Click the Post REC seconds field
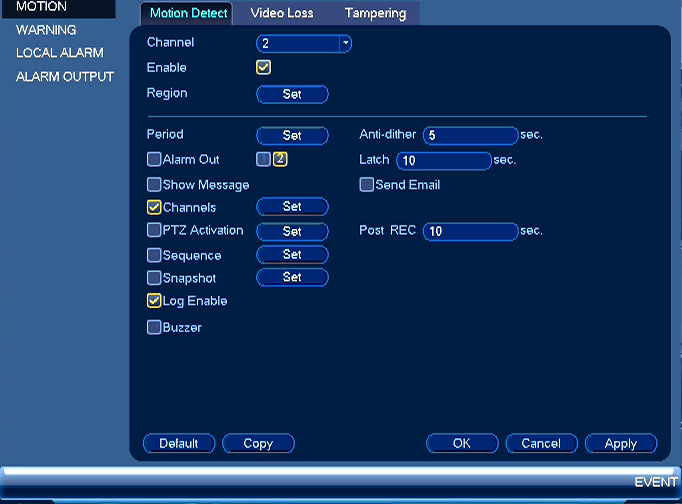Viewport: 682px width, 504px height. coord(471,231)
